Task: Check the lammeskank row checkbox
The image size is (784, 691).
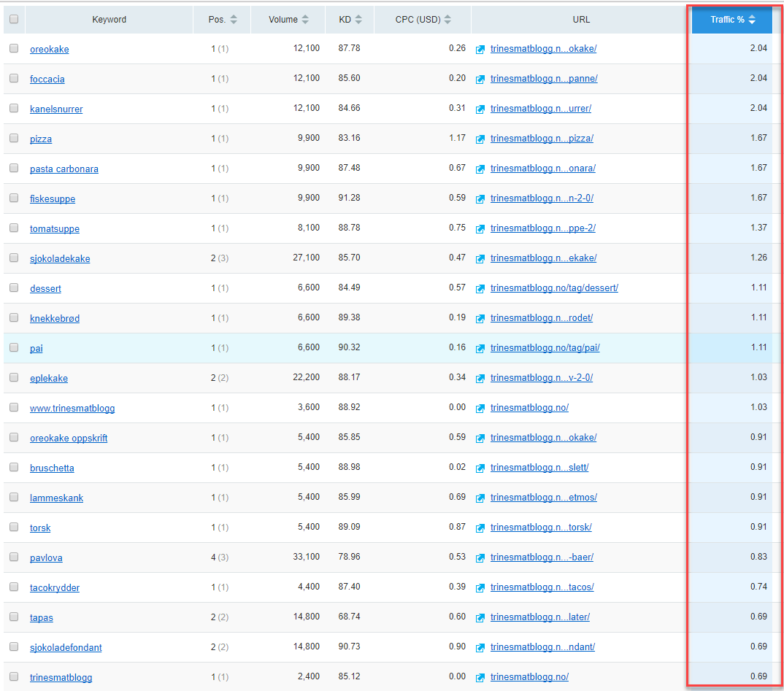Action: pyautogui.click(x=14, y=497)
